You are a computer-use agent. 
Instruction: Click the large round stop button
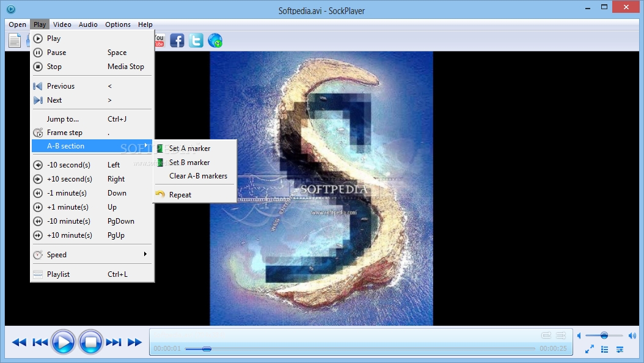point(91,342)
